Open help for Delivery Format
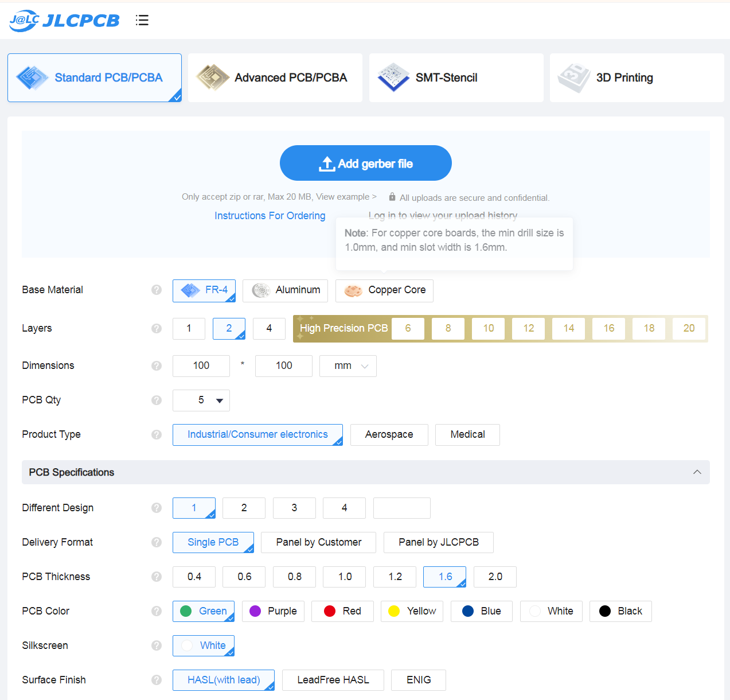 [157, 542]
